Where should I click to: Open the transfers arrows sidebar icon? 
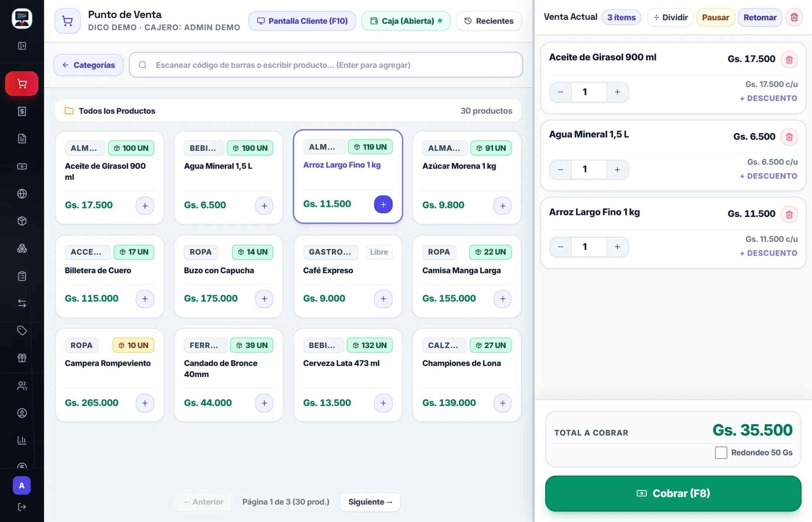(22, 303)
